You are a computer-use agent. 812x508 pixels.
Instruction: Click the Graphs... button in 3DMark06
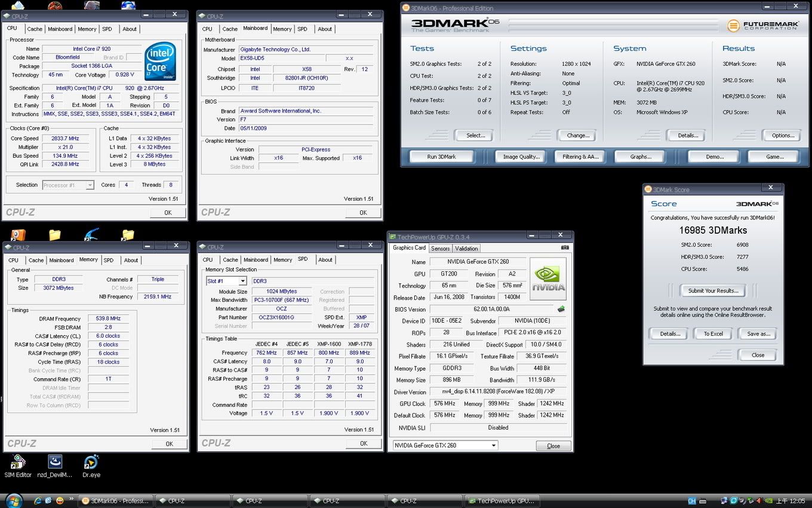pos(641,157)
